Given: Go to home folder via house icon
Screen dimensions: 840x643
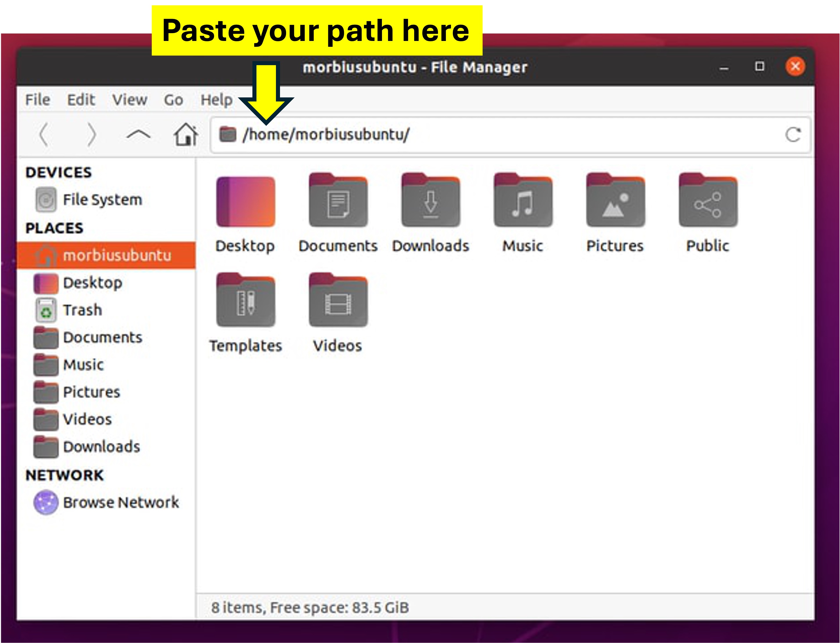Looking at the screenshot, I should [186, 134].
